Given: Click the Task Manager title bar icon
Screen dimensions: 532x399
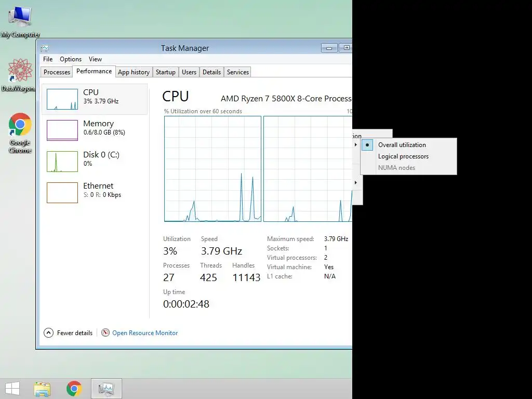Looking at the screenshot, I should coord(45,48).
